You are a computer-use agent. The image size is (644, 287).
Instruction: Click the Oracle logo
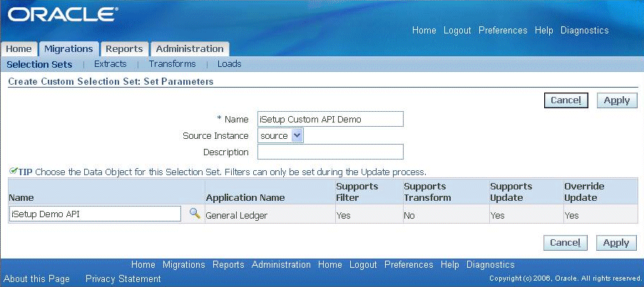click(63, 15)
